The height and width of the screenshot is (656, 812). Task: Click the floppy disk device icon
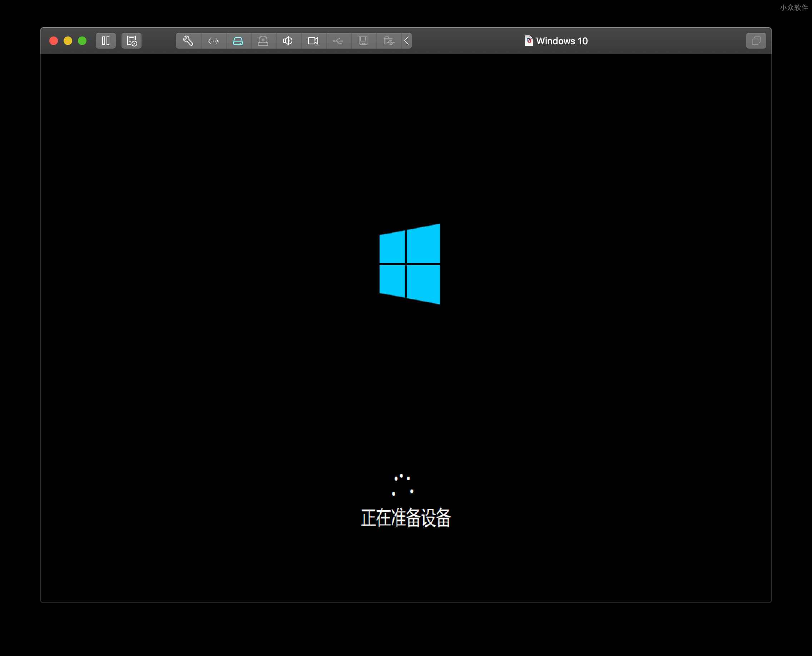(363, 41)
